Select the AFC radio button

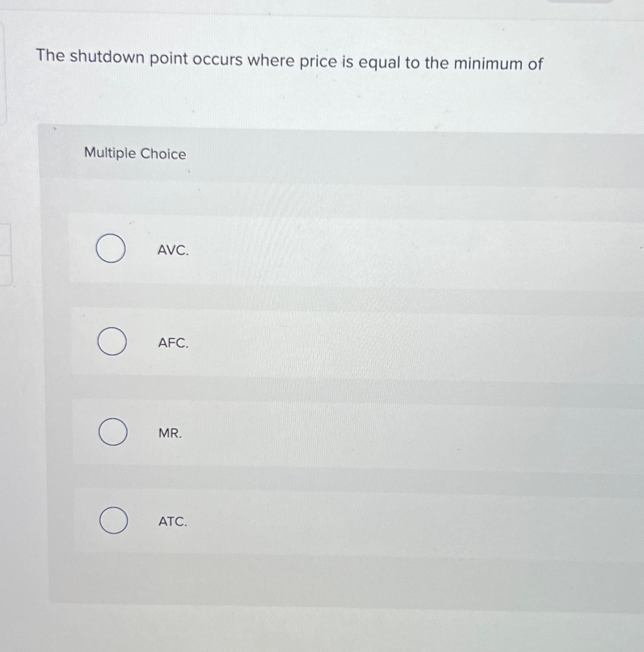(112, 342)
